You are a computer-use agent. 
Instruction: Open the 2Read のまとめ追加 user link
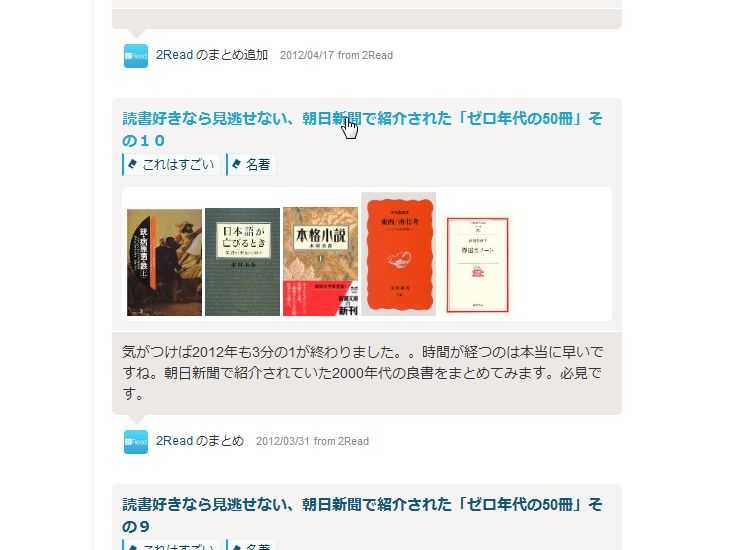tap(212, 55)
